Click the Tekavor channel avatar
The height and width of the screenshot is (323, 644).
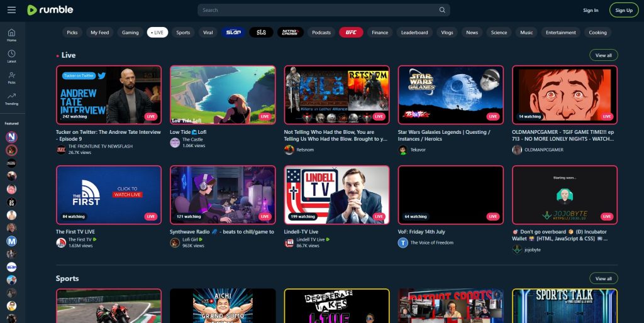[x=403, y=150]
